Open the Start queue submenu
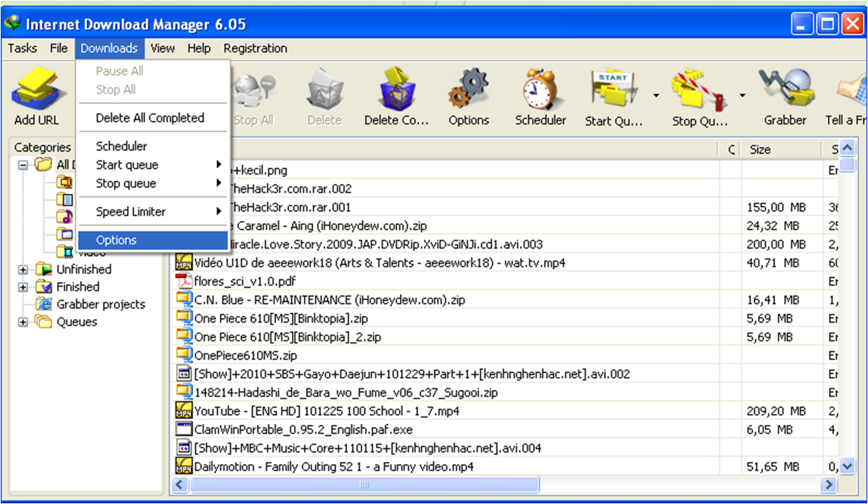 tap(153, 165)
